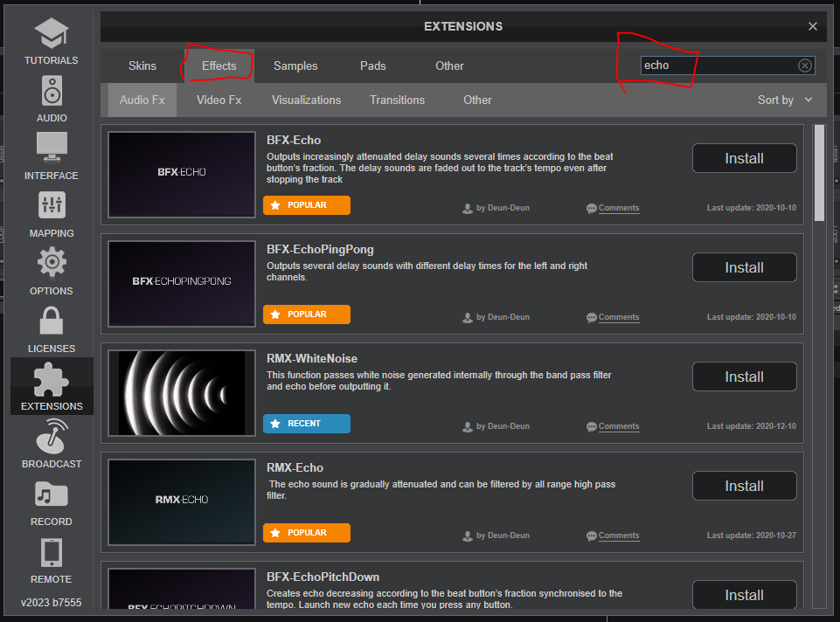The image size is (840, 622).
Task: Click the v2023 b7555 version label
Action: [51, 603]
